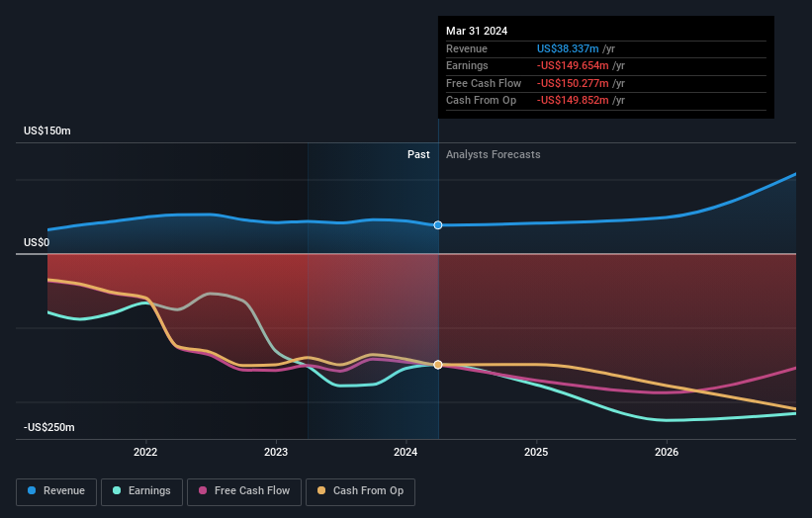This screenshot has width=812, height=518.
Task: Click the 2026 x-axis label
Action: point(667,452)
